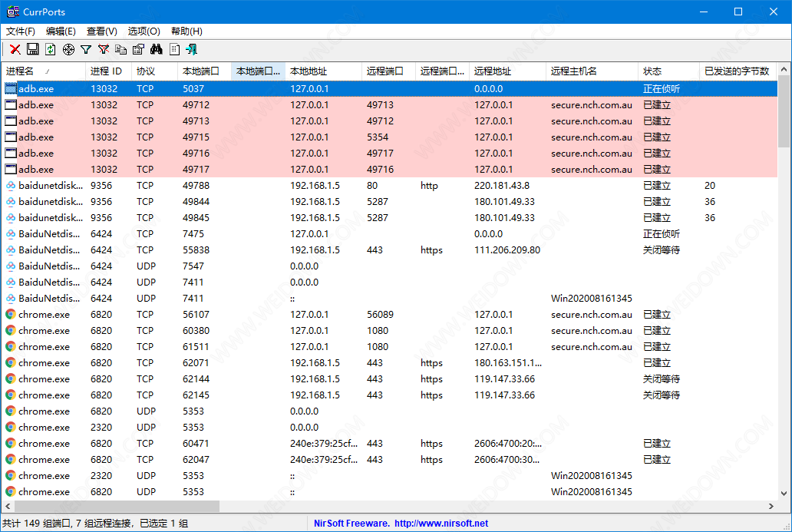Click the horizontal scrollbar left arrow

8,506
